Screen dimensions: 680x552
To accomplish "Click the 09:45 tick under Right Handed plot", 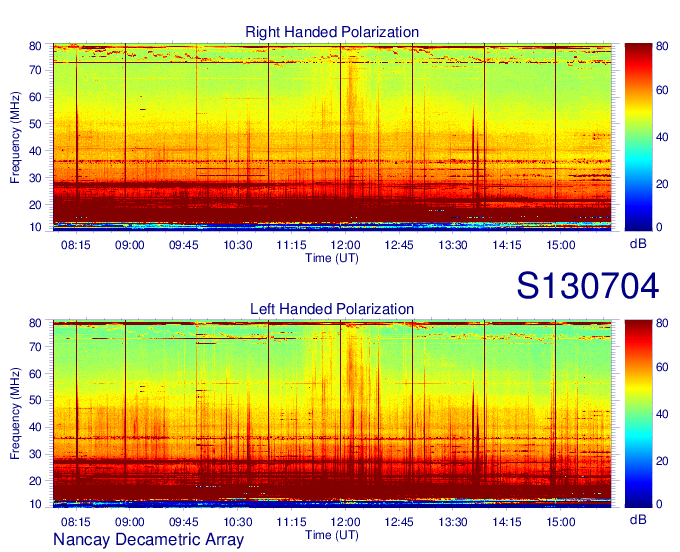I will click(183, 245).
